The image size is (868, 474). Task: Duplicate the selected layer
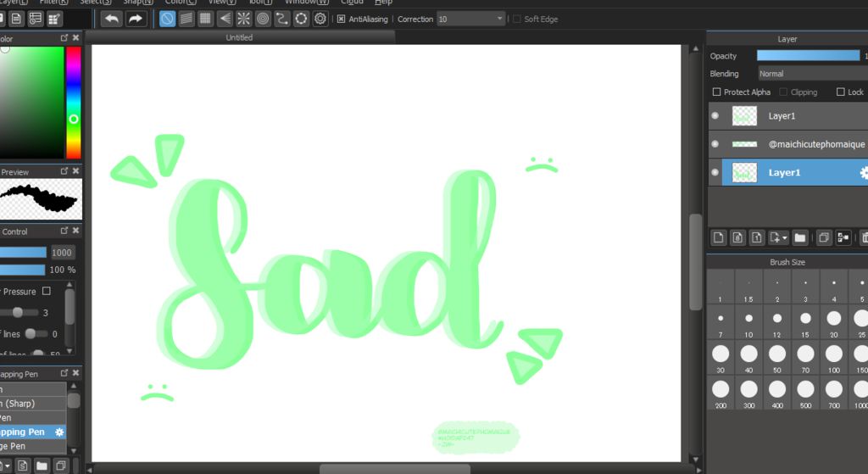[824, 237]
